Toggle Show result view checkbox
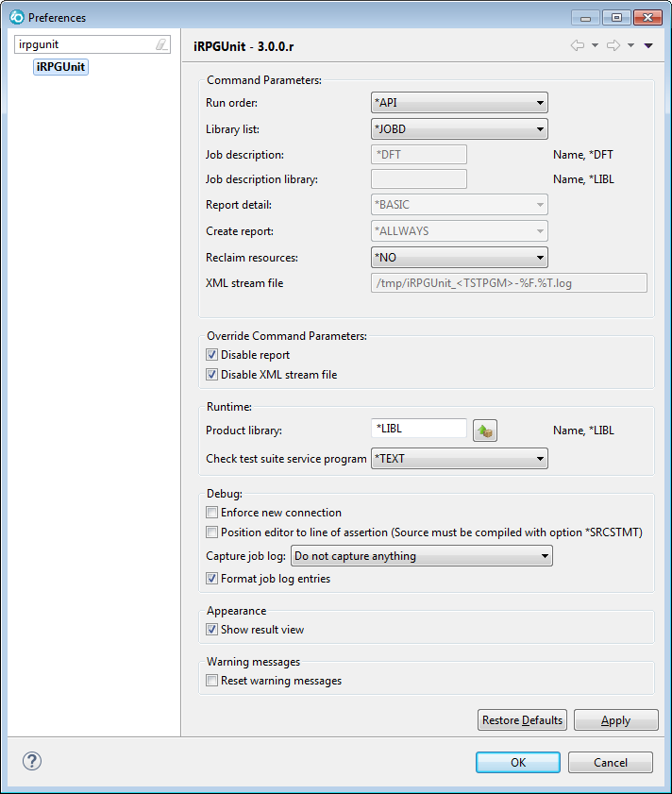 tap(211, 630)
